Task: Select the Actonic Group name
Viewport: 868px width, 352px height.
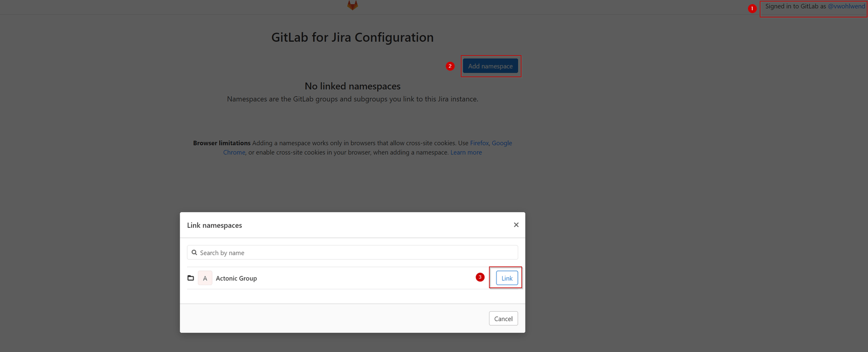Action: [236, 278]
